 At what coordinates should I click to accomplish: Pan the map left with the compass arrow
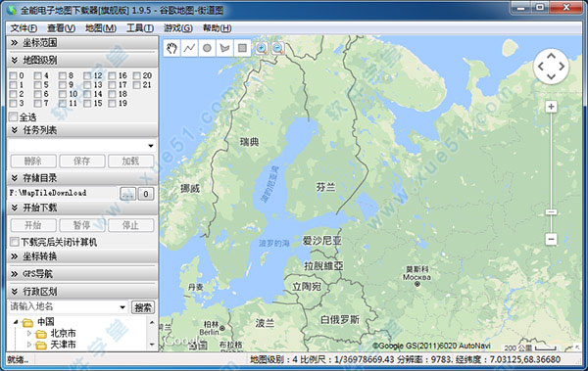[541, 67]
